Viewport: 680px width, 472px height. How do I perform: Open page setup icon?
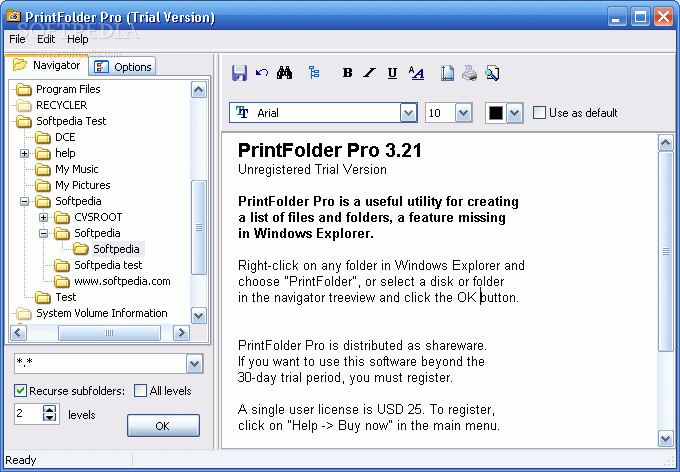click(x=447, y=73)
